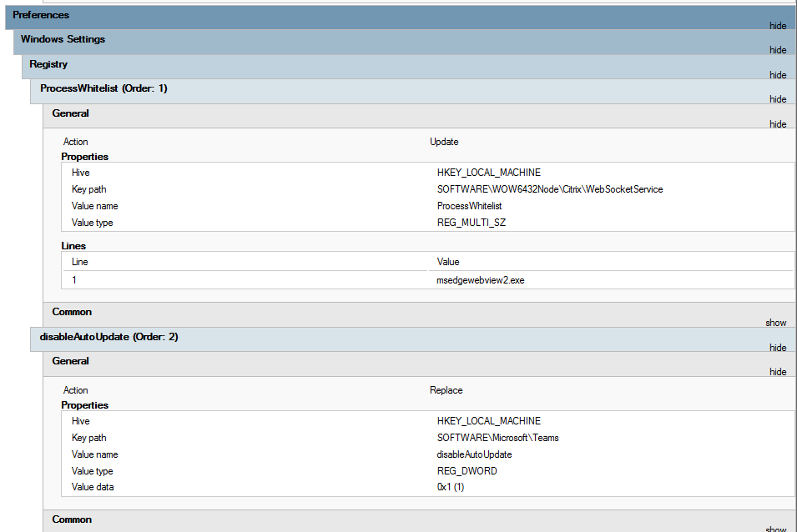The width and height of the screenshot is (797, 532).
Task: Select the disableAutoUpdate (Order: 2) heading
Action: coord(108,337)
